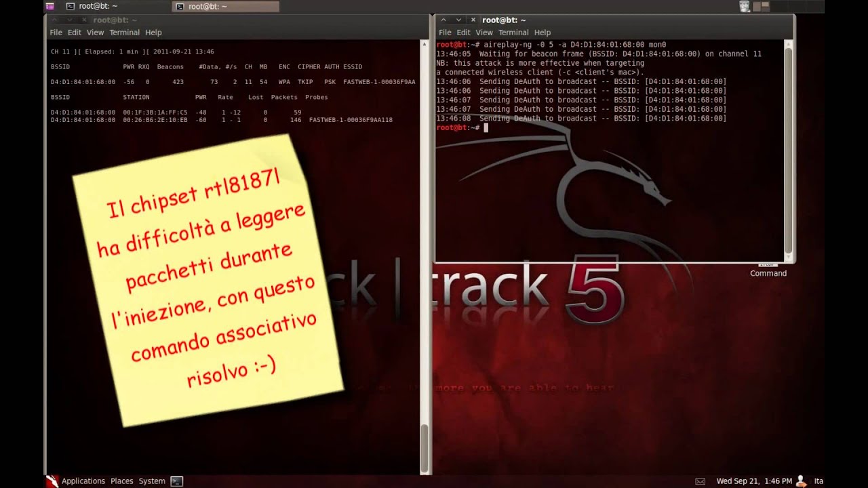Click the left terminal's vertical scrollbar thumb
The image size is (868, 488).
pos(425,449)
